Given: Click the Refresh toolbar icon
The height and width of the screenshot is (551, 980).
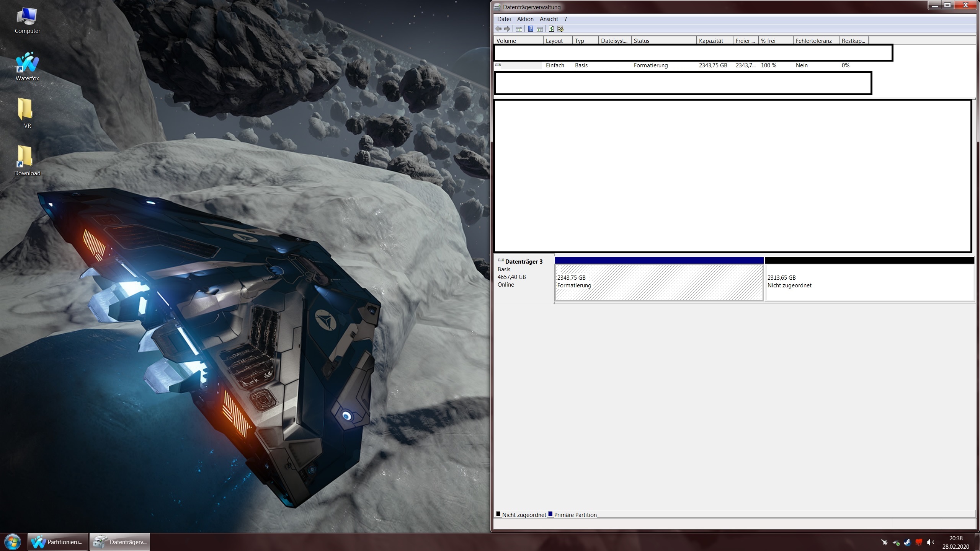Looking at the screenshot, I should coord(551,29).
